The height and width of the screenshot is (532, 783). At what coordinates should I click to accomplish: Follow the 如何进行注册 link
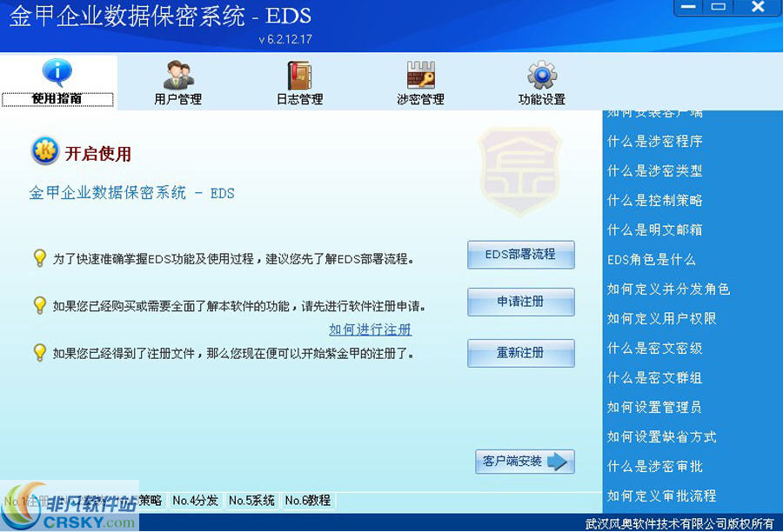[370, 329]
